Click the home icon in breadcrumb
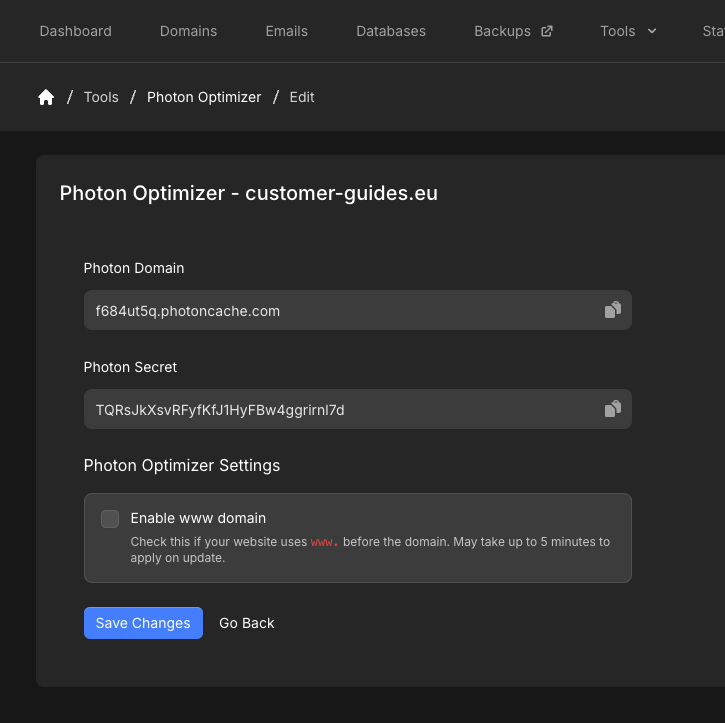 pos(46,97)
